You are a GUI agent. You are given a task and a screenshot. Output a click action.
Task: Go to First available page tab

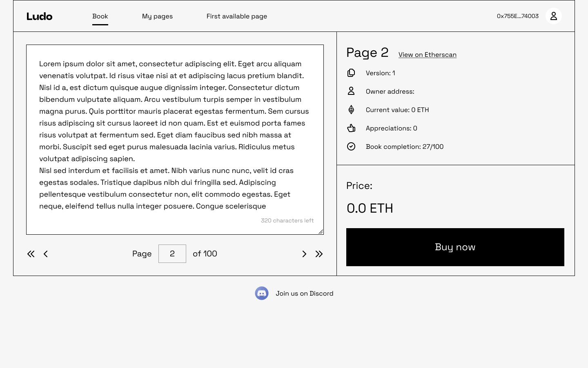pos(237,16)
